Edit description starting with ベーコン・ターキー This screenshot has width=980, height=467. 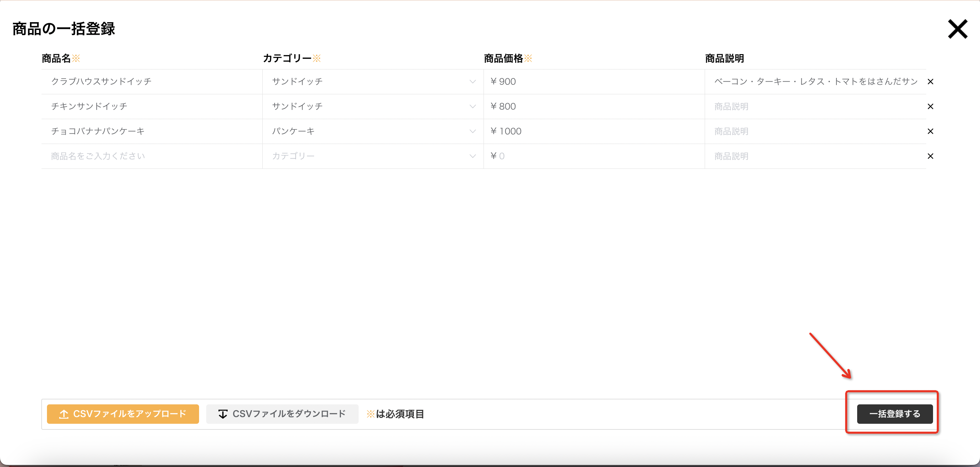pyautogui.click(x=816, y=81)
